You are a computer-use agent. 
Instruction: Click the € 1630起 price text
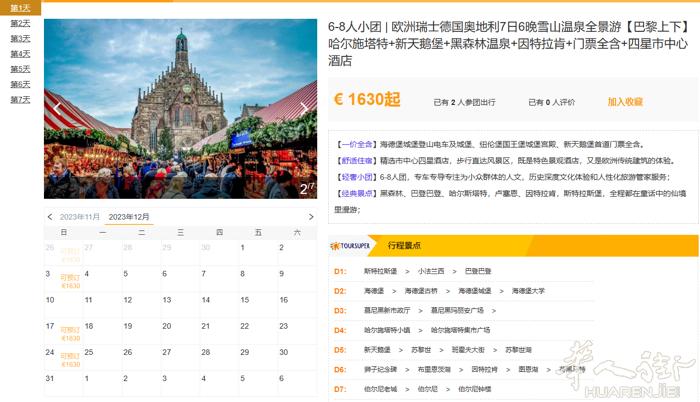click(x=367, y=99)
